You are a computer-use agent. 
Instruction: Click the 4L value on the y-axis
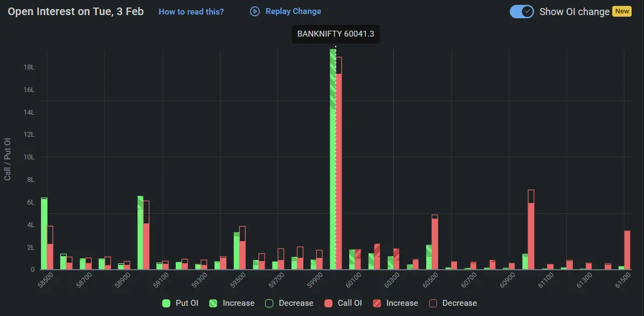tap(31, 225)
